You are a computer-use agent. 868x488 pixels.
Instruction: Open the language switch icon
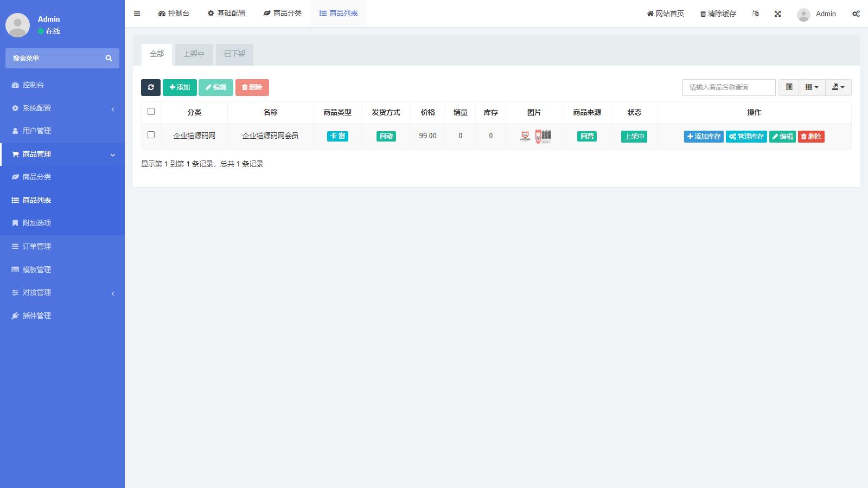click(755, 14)
